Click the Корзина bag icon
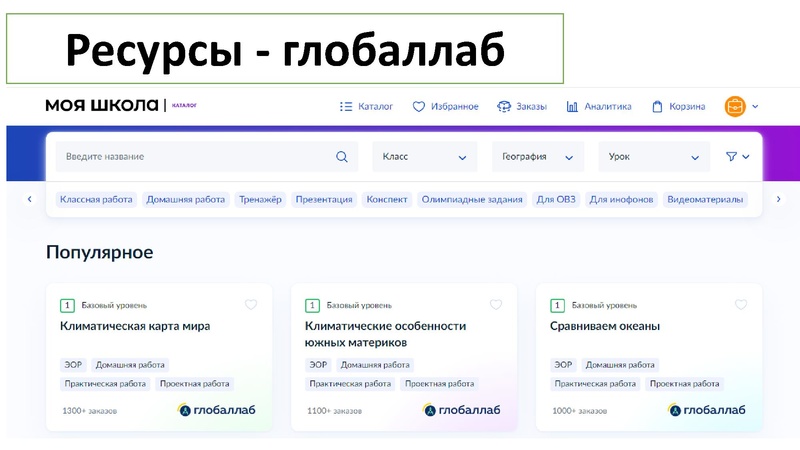This screenshot has height=450, width=800. [657, 107]
